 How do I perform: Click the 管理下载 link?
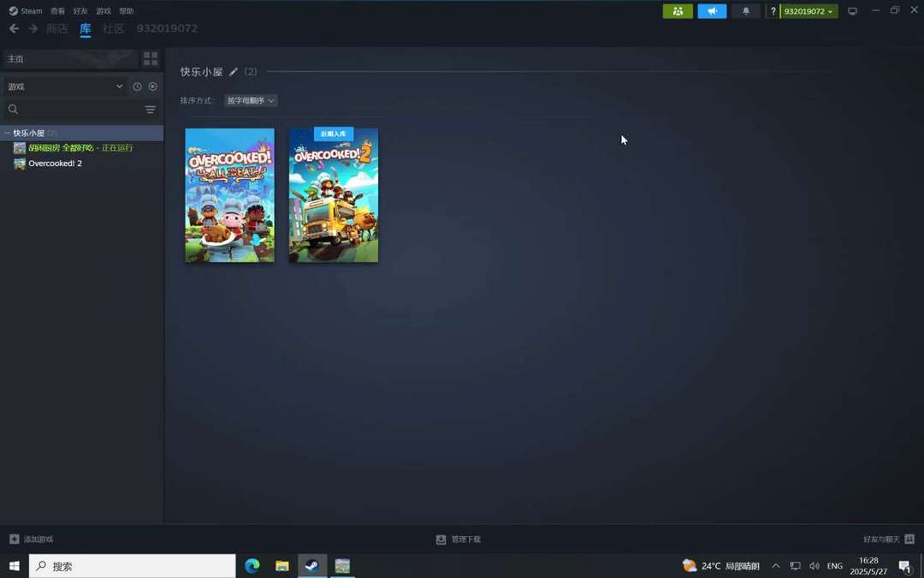click(x=466, y=539)
